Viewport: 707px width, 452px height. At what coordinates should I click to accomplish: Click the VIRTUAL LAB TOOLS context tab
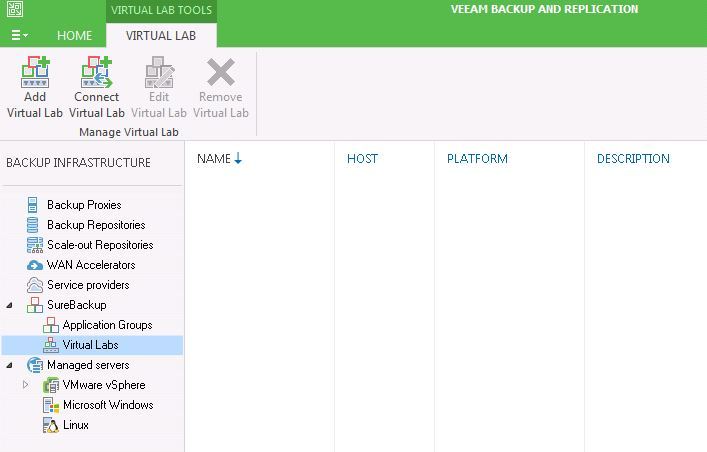click(x=161, y=10)
